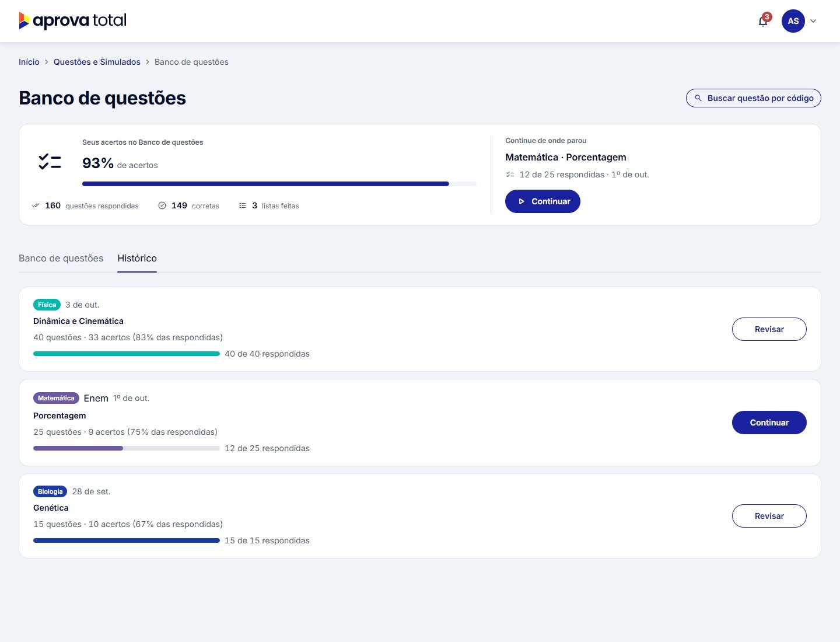This screenshot has height=642, width=840.
Task: Click the double-check icon for questões respondidas
Action: click(36, 205)
